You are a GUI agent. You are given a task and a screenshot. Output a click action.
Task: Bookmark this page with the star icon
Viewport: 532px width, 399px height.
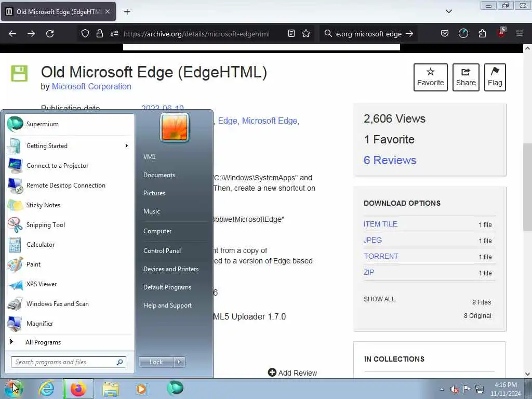click(306, 33)
